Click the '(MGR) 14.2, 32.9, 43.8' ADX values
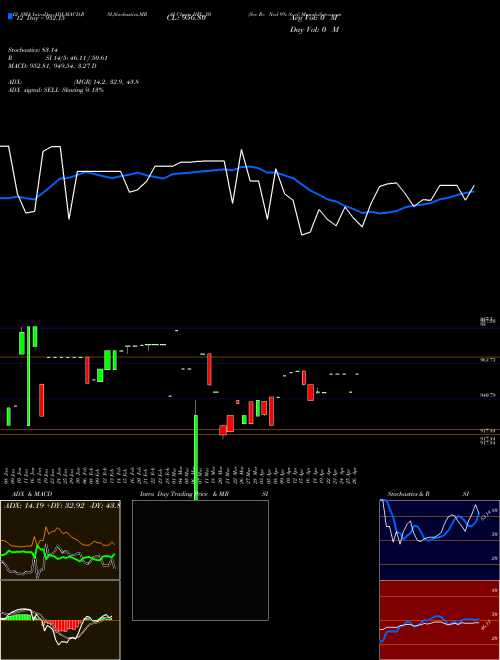500x660 pixels. [106, 82]
